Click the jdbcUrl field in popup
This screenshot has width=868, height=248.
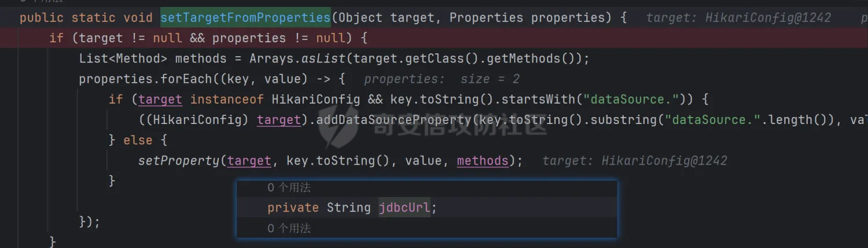[x=404, y=207]
